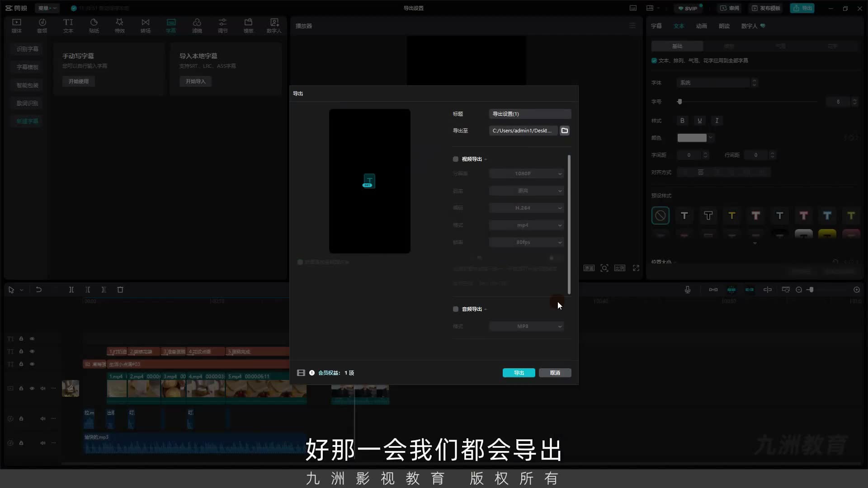Open the 滤镜 filters panel icon
The width and height of the screenshot is (868, 488).
pyautogui.click(x=197, y=26)
